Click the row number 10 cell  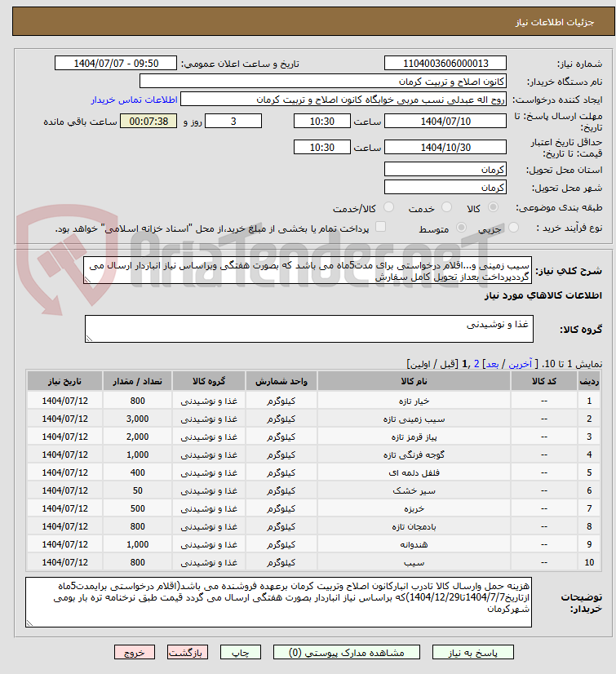589,562
